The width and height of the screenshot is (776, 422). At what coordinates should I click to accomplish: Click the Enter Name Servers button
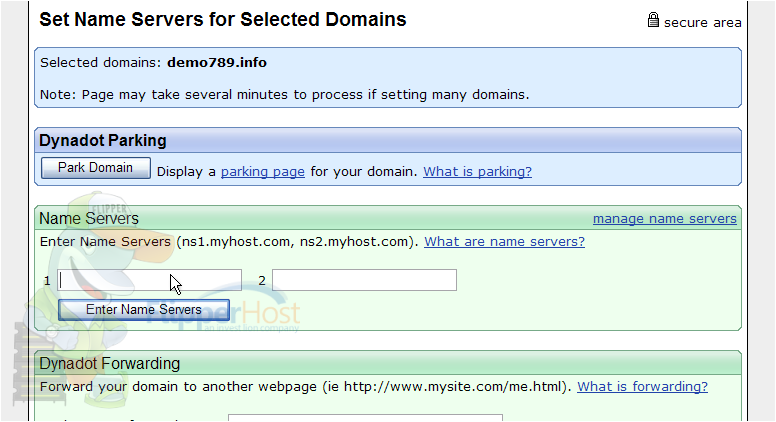pos(144,310)
